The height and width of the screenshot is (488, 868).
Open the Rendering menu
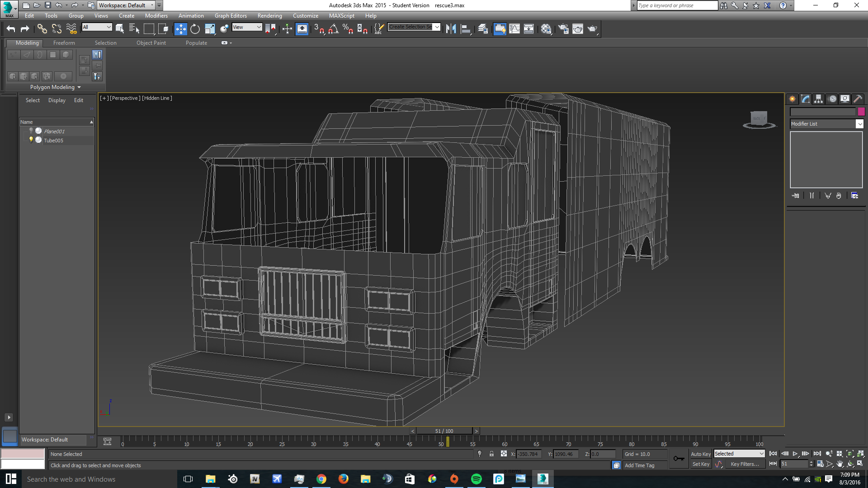(x=269, y=16)
